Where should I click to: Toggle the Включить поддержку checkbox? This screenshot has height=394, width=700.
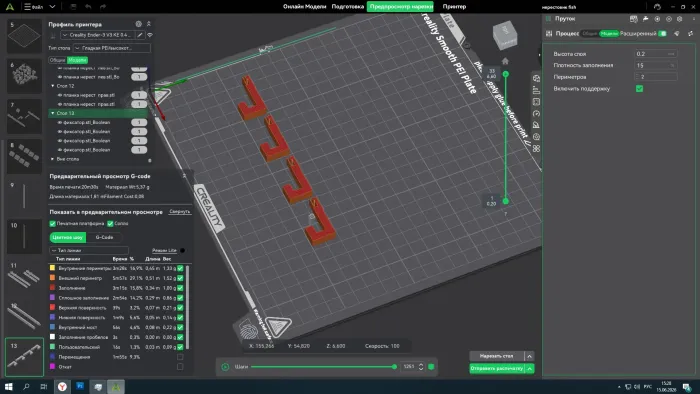639,89
